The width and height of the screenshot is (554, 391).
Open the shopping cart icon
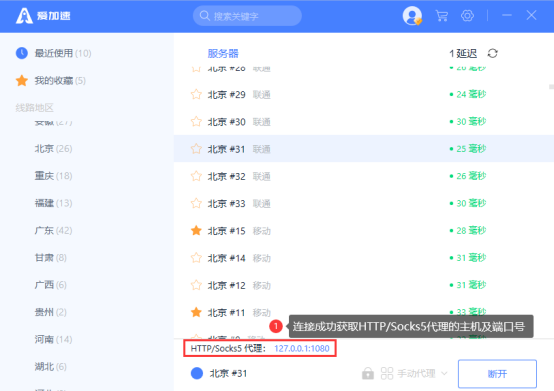[442, 16]
